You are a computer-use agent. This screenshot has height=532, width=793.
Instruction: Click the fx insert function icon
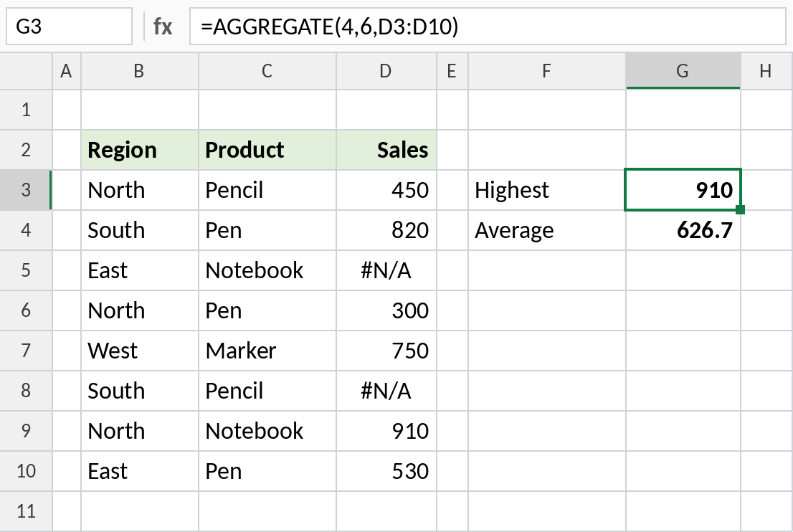(162, 27)
